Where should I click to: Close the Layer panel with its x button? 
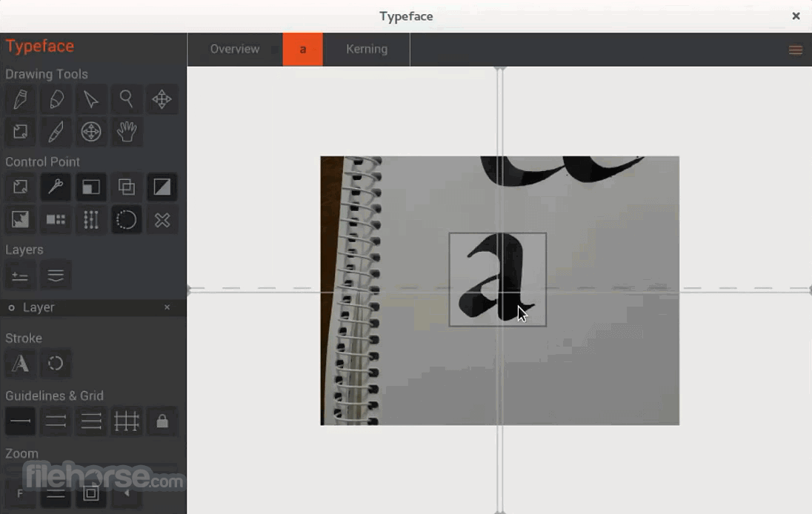(167, 307)
